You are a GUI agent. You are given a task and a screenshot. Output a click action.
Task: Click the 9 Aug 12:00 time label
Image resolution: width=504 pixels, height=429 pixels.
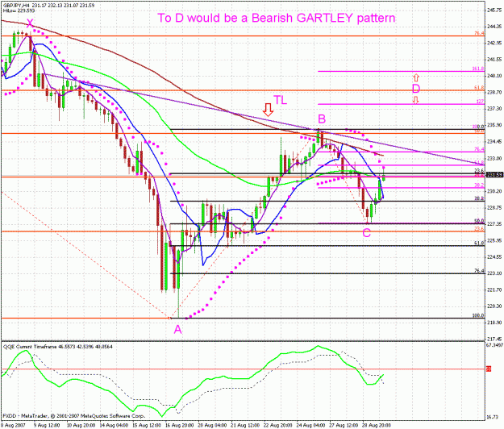(x=46, y=426)
